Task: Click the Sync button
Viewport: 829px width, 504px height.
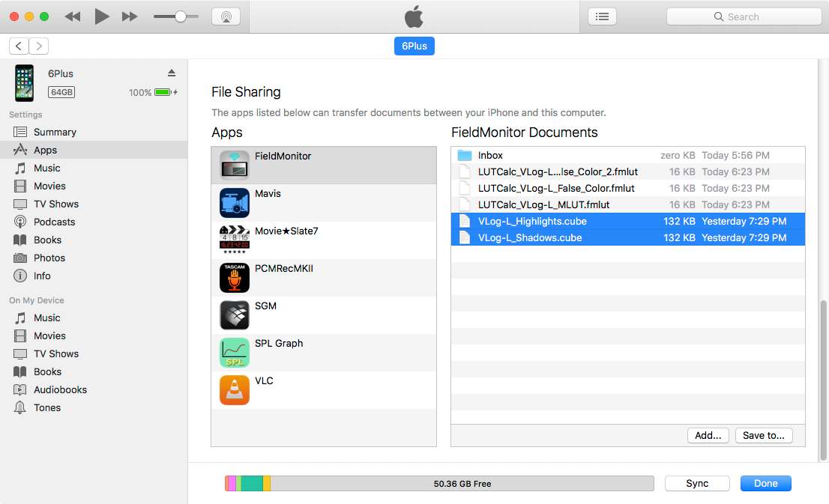Action: coord(696,483)
